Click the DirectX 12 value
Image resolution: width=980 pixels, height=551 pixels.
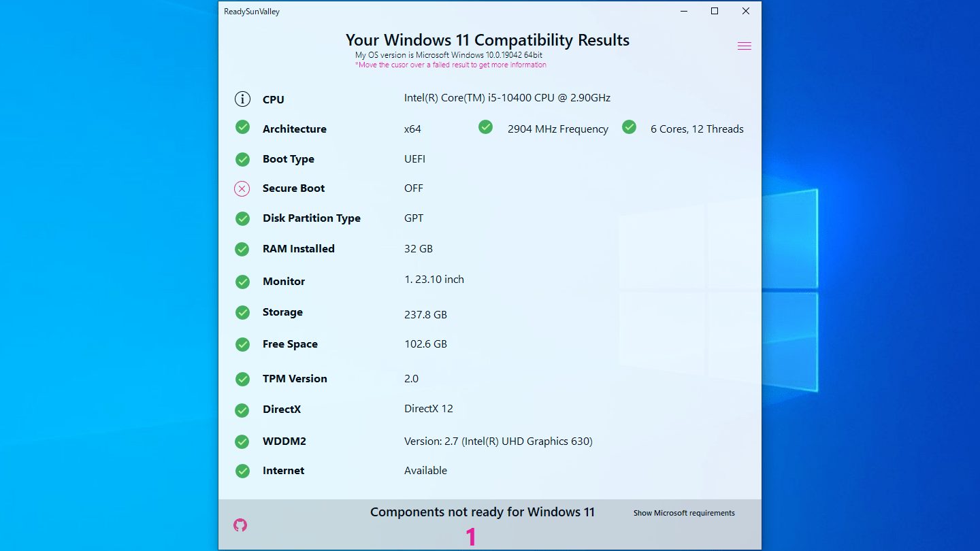[429, 409]
